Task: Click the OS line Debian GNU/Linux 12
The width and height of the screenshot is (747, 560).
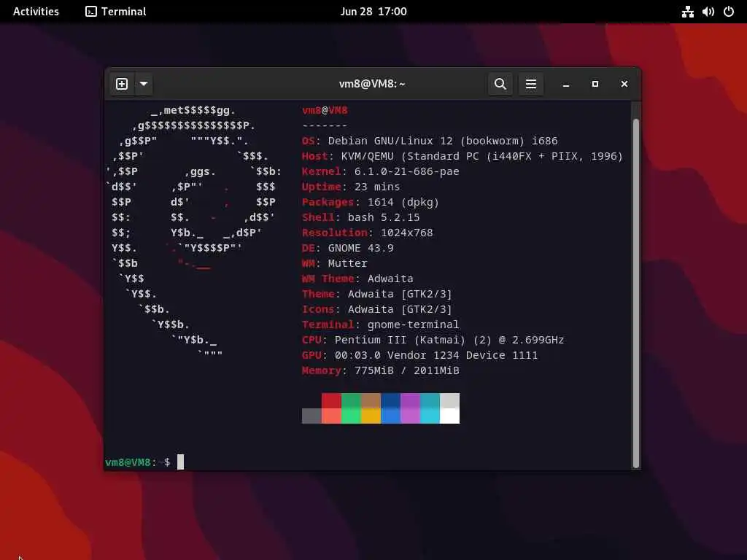Action: tap(430, 141)
